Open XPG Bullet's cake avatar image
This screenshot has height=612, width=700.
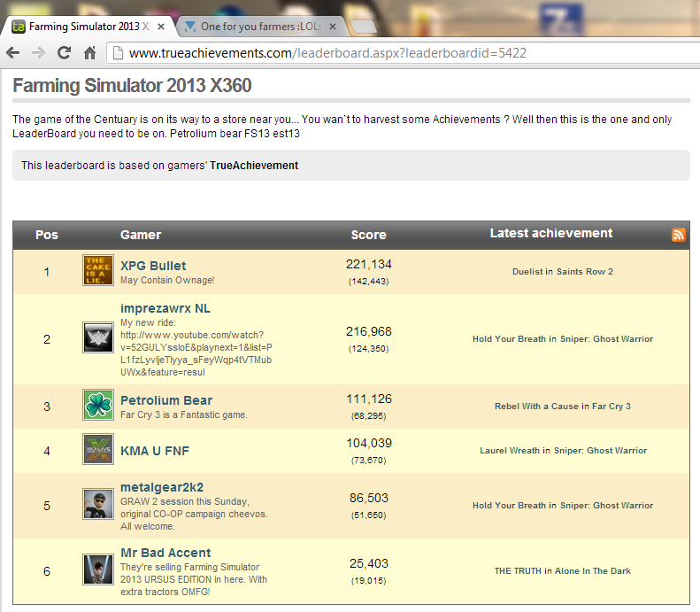pyautogui.click(x=97, y=271)
